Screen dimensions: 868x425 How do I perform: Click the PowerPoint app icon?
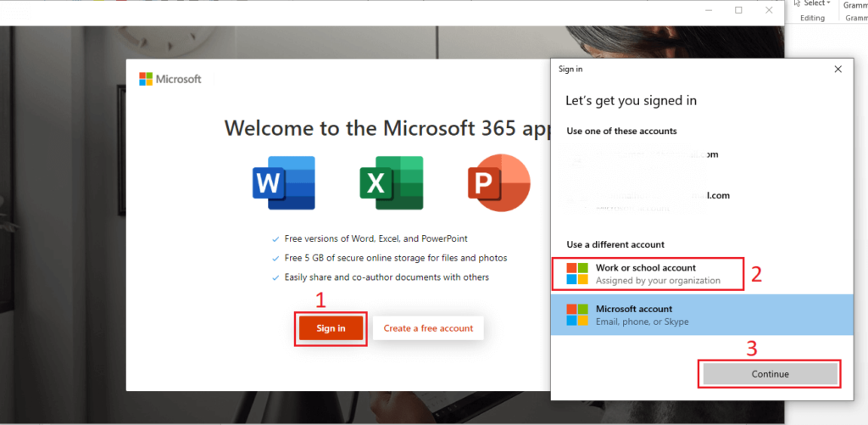pos(498,183)
